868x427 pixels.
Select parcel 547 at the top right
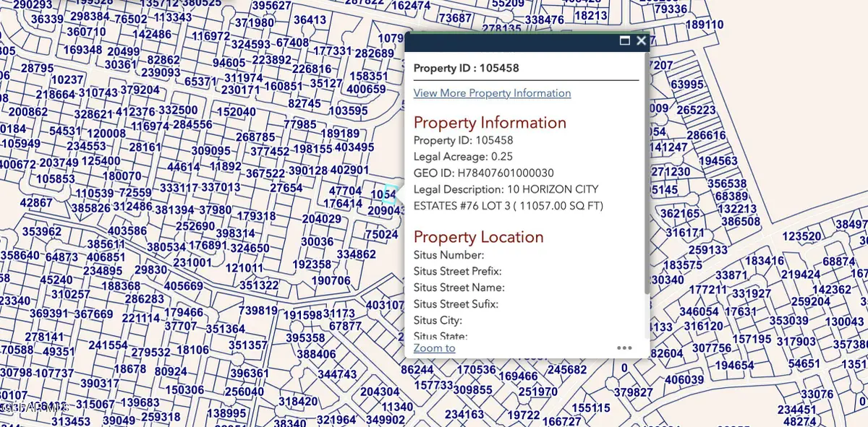(x=653, y=38)
